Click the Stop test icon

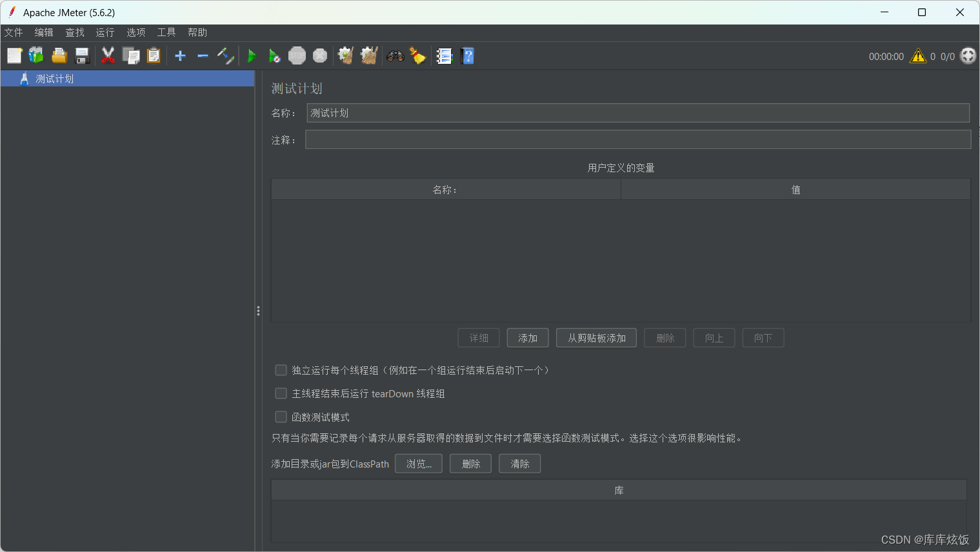[297, 55]
